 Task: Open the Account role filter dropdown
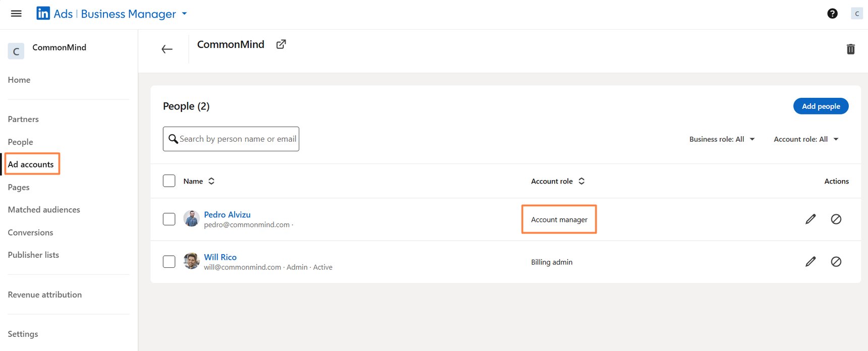click(x=806, y=139)
